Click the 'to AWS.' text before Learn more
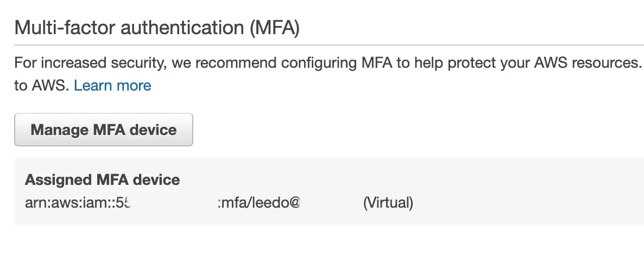Image resolution: width=644 pixels, height=257 pixels. 41,86
